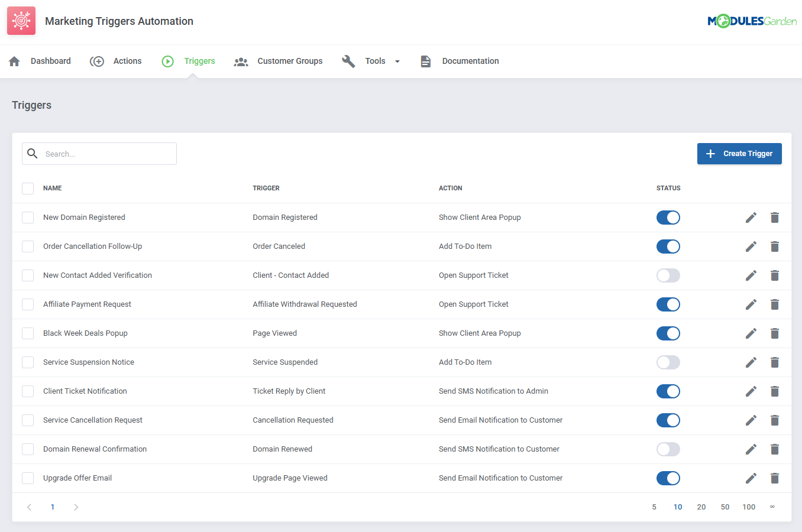Click the Documentation page icon
The height and width of the screenshot is (532, 802).
(425, 60)
